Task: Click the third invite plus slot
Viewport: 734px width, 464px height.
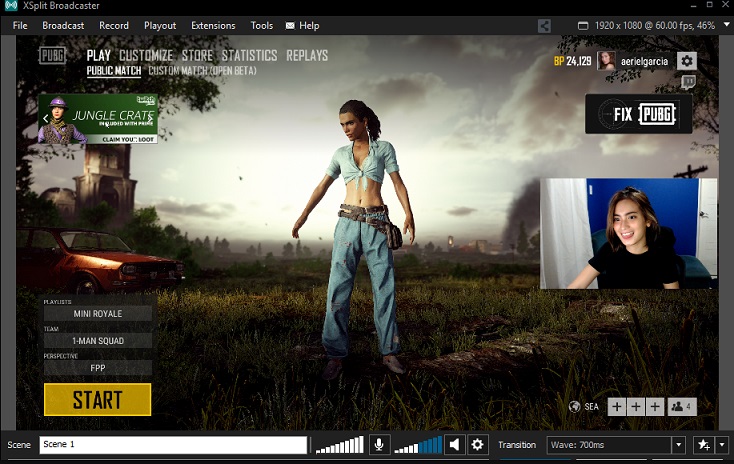Action: (x=655, y=406)
